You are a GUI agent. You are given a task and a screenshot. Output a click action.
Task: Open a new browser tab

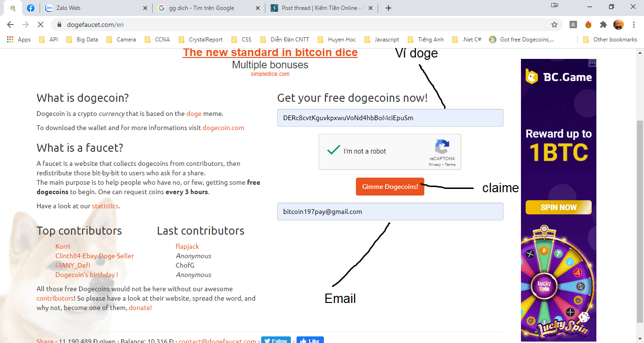(x=388, y=8)
